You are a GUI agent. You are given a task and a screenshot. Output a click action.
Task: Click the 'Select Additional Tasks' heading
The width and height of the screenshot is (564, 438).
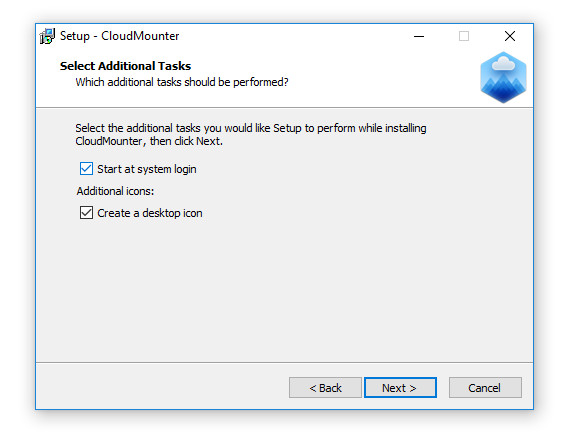point(125,66)
